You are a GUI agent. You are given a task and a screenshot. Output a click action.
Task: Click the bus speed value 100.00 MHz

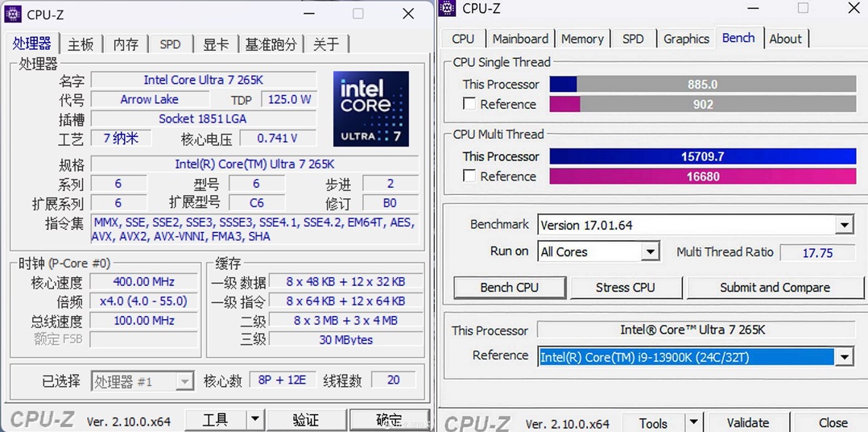click(x=143, y=321)
